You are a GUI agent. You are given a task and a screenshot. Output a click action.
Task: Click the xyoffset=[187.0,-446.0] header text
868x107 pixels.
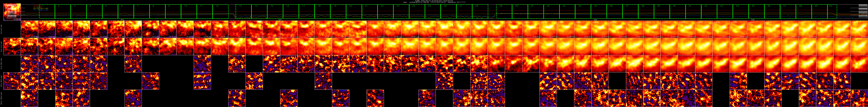[x=419, y=2]
